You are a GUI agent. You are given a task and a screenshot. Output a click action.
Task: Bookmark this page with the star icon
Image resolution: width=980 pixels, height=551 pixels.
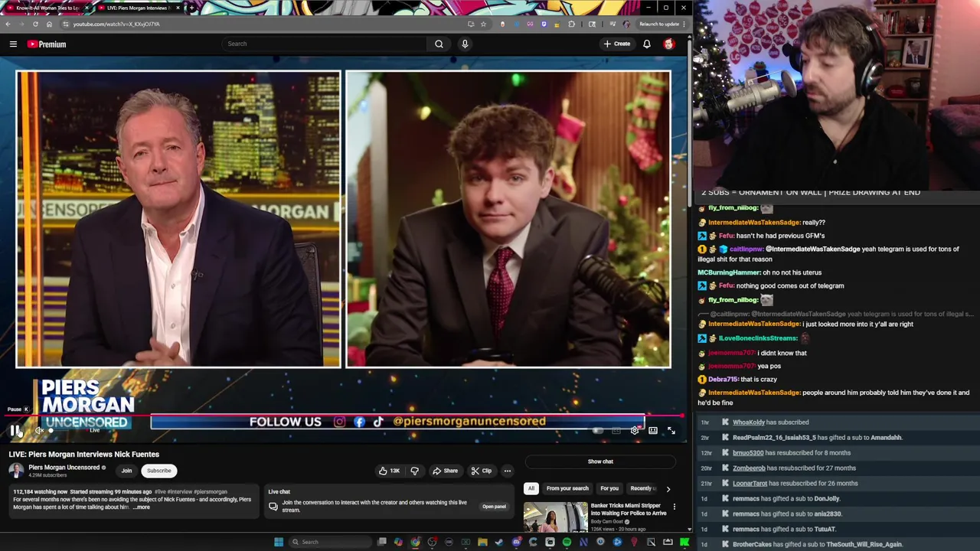point(483,24)
